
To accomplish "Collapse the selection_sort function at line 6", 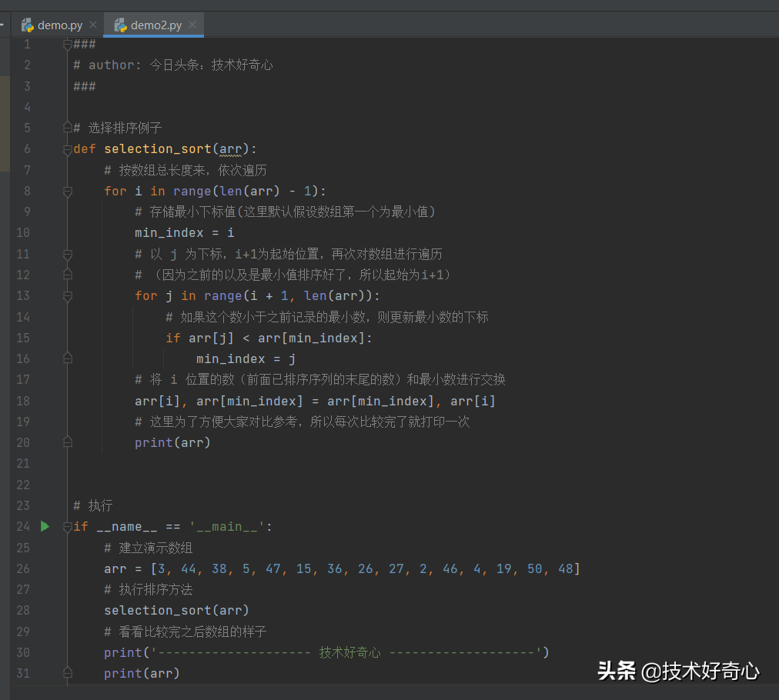I will click(68, 149).
